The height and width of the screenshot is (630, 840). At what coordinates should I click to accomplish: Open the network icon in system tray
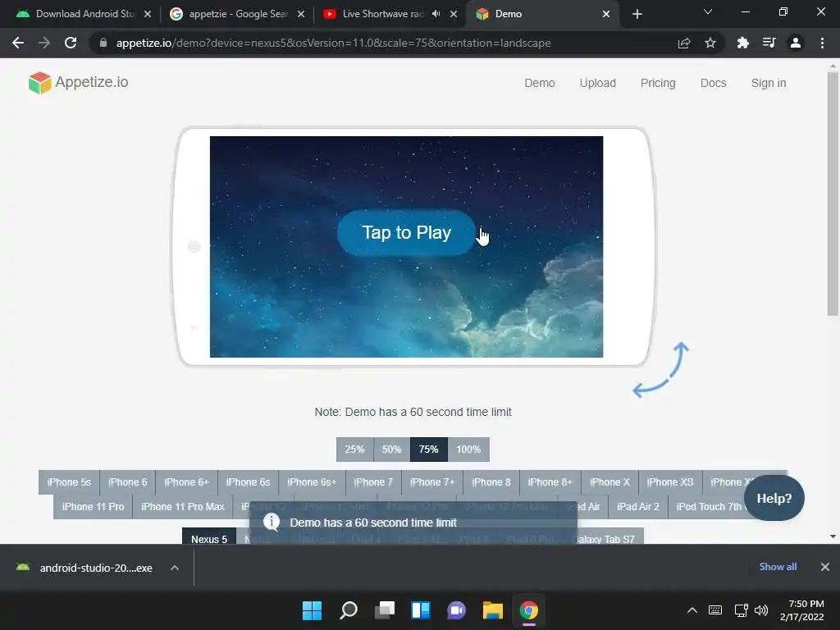click(741, 610)
